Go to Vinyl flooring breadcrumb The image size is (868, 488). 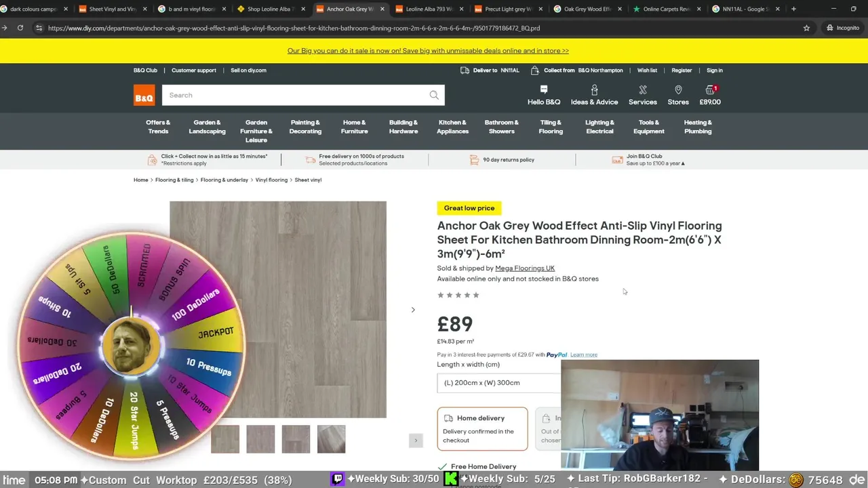click(x=271, y=180)
